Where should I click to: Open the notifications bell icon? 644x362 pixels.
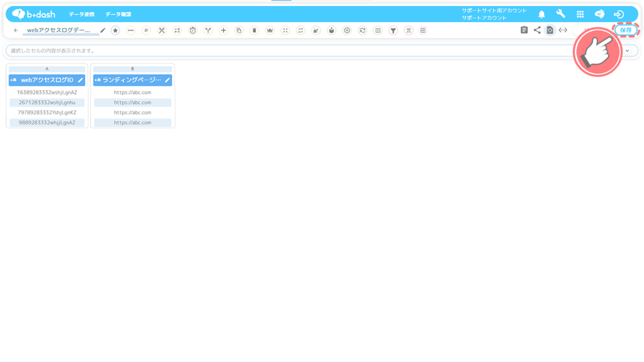tap(542, 14)
